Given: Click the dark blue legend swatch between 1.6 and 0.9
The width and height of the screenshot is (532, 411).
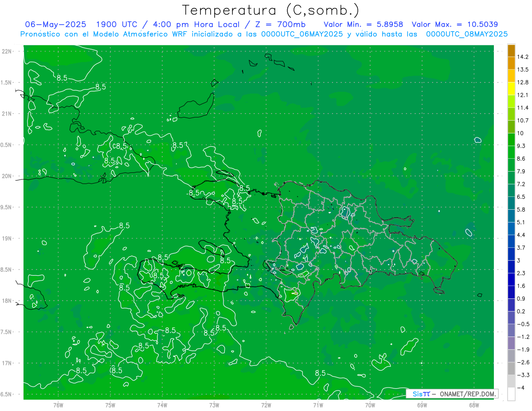Looking at the screenshot, I should (x=511, y=292).
